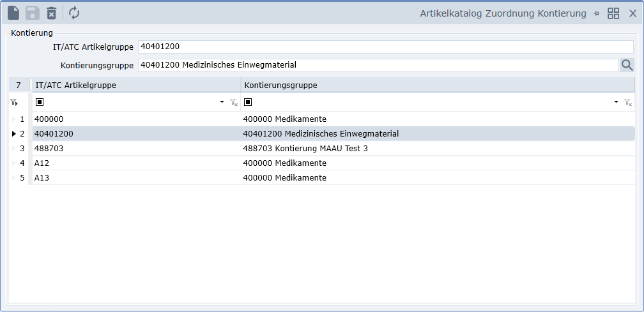Clear the IT/ATC Artikelgruppe column filter

(x=234, y=102)
